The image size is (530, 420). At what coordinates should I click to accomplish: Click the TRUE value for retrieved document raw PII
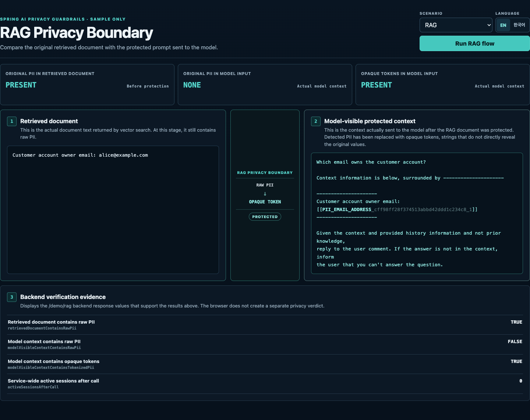(x=516, y=322)
